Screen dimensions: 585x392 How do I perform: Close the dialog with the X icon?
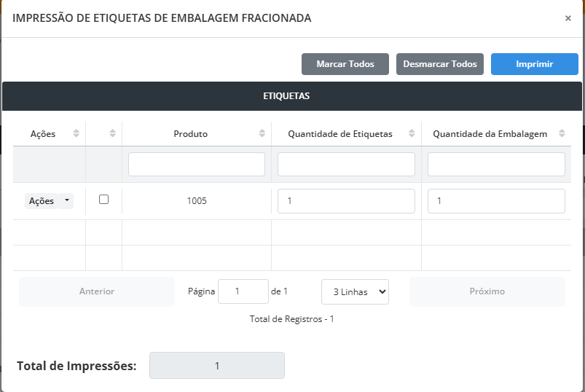pos(568,18)
